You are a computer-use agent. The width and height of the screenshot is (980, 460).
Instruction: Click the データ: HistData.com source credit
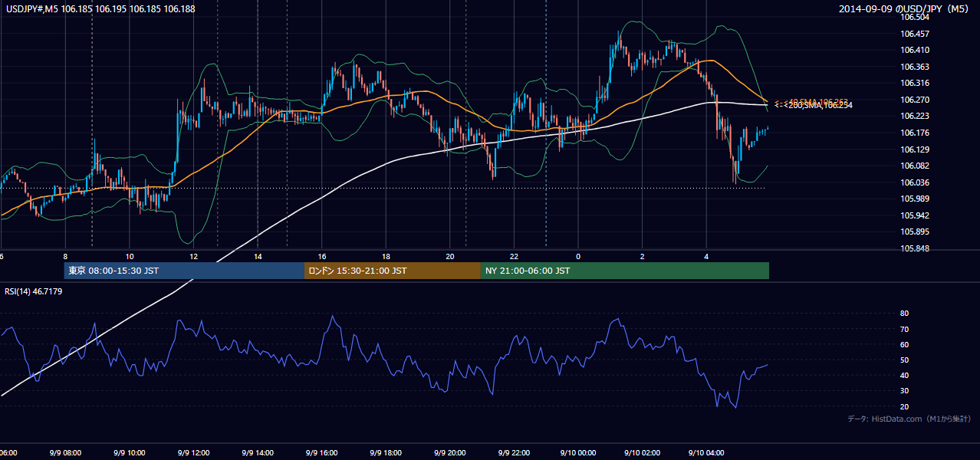(x=909, y=419)
